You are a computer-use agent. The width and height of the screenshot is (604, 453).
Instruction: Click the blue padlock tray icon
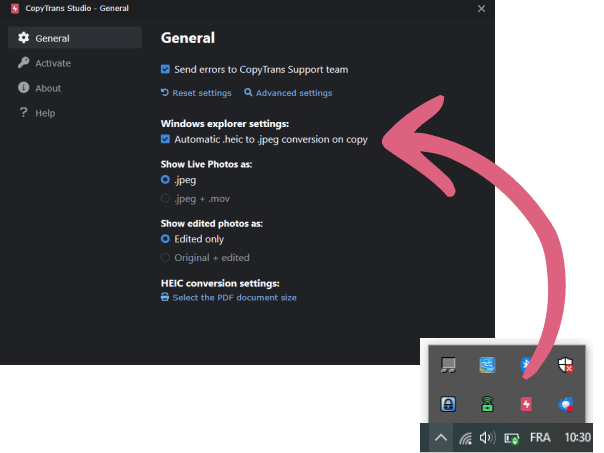pyautogui.click(x=449, y=404)
